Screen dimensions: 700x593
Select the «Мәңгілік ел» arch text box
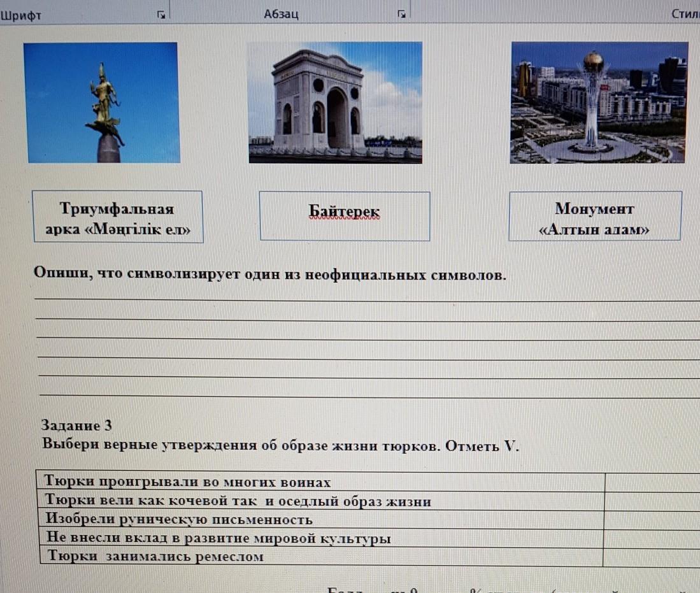point(118,217)
